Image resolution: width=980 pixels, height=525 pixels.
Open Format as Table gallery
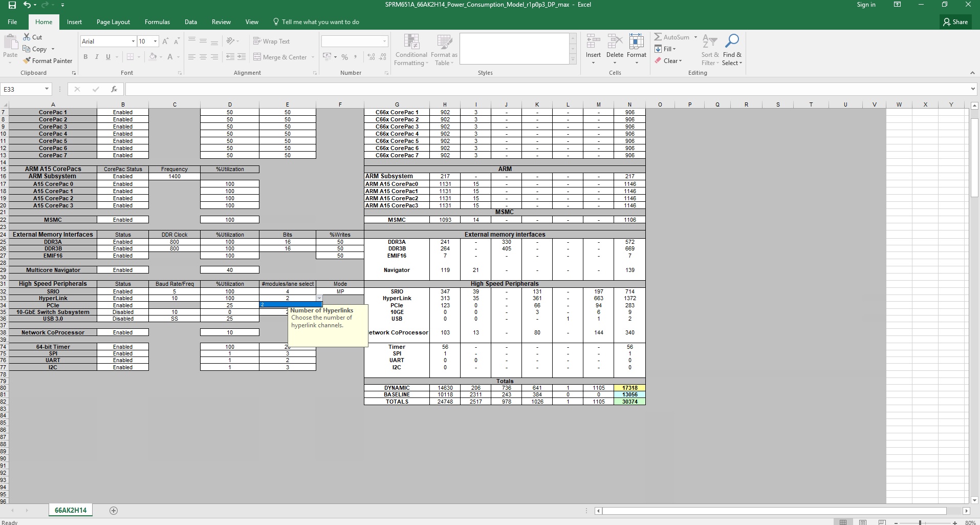click(444, 50)
